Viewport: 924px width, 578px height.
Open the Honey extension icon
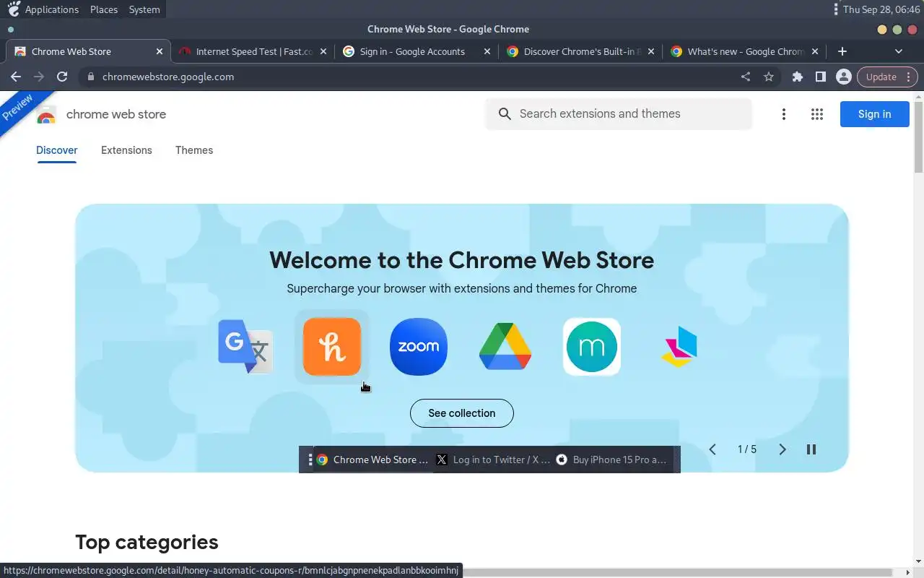332,347
